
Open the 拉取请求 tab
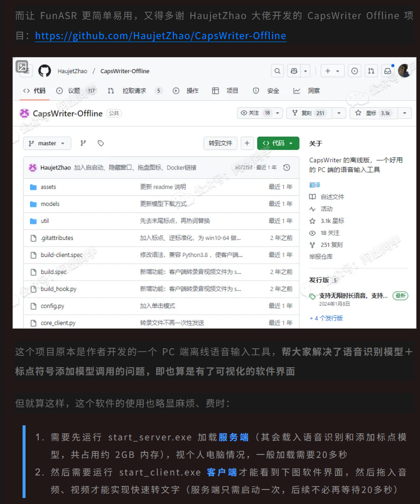click(x=134, y=91)
